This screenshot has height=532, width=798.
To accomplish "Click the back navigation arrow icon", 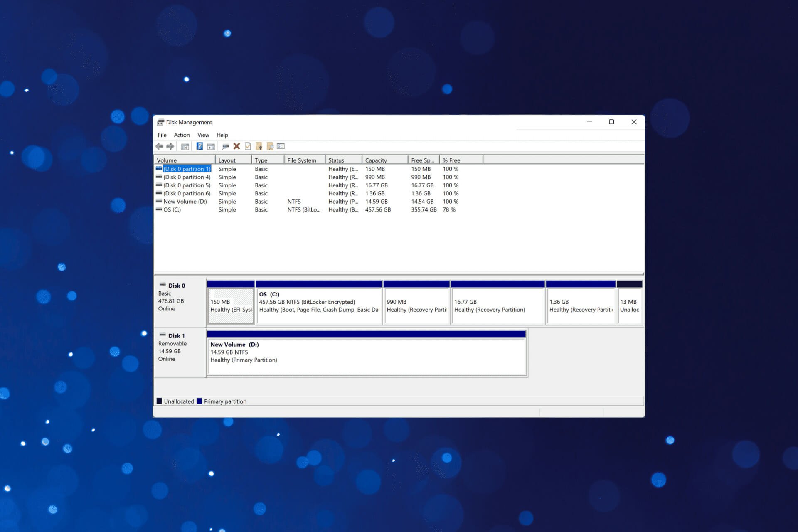I will [159, 146].
